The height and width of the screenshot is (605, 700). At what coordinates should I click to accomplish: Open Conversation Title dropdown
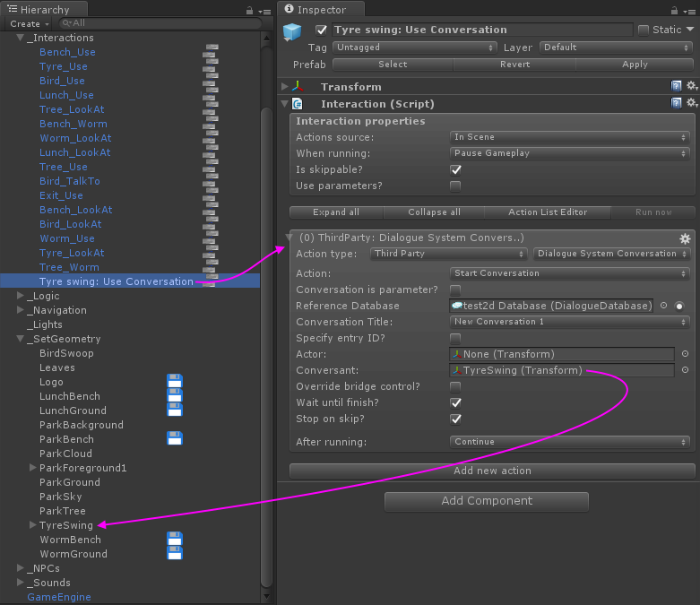(570, 322)
